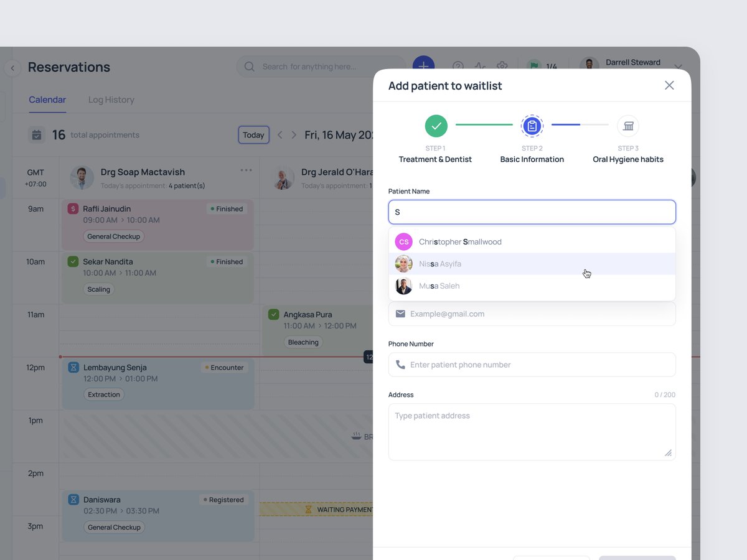Click the Today button
The image size is (747, 560).
point(253,135)
